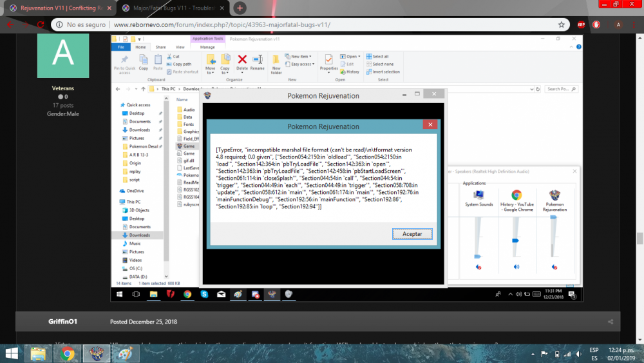The image size is (644, 363).
Task: Open the File tab in Explorer
Action: [121, 47]
